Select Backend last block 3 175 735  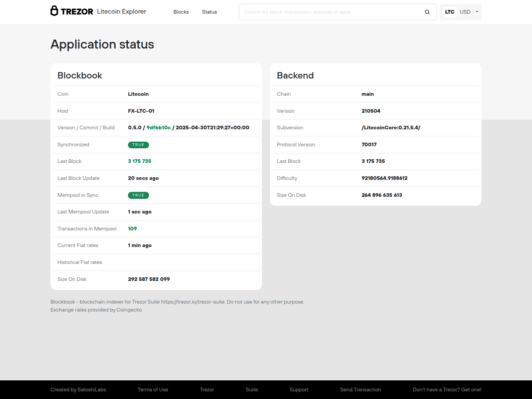[373, 161]
